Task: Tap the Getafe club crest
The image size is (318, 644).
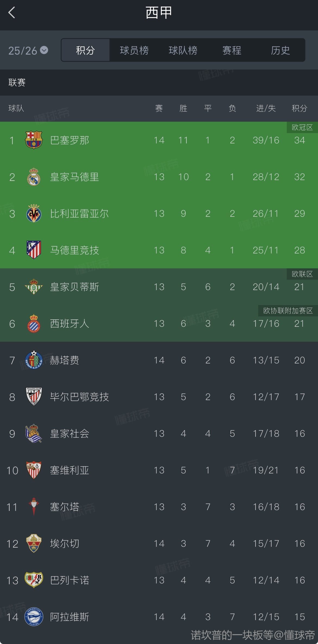Action: pyautogui.click(x=34, y=360)
